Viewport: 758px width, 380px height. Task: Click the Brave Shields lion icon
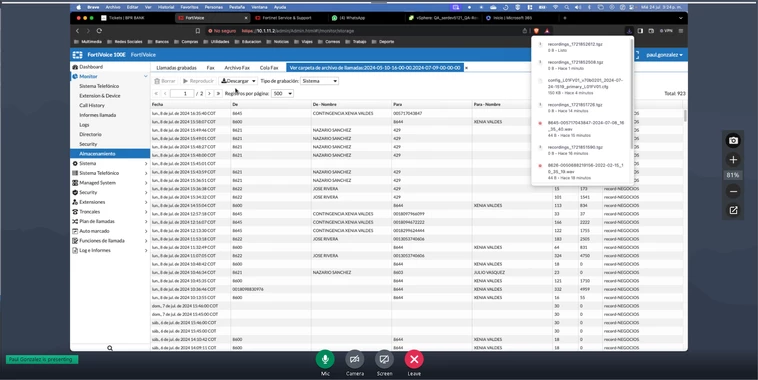coord(536,31)
